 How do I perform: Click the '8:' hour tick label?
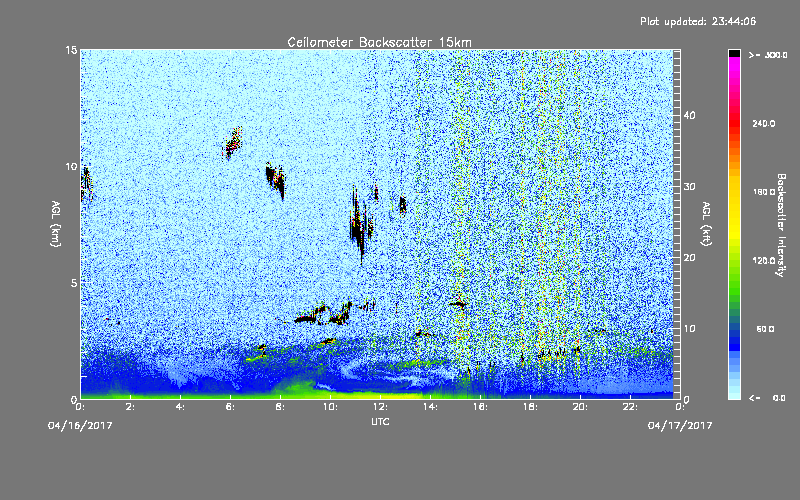281,407
